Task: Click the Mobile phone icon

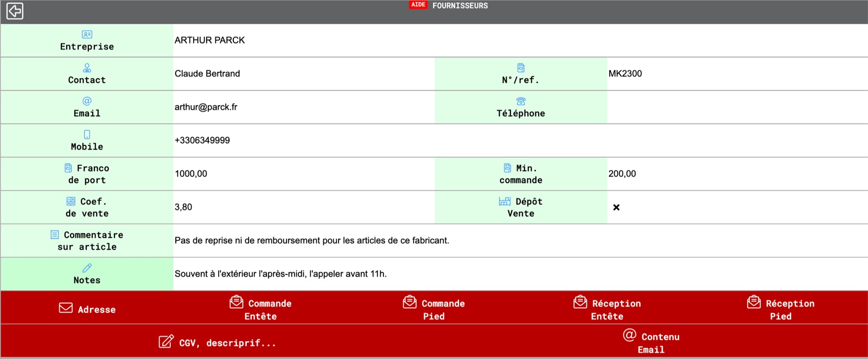Action: pos(87,134)
